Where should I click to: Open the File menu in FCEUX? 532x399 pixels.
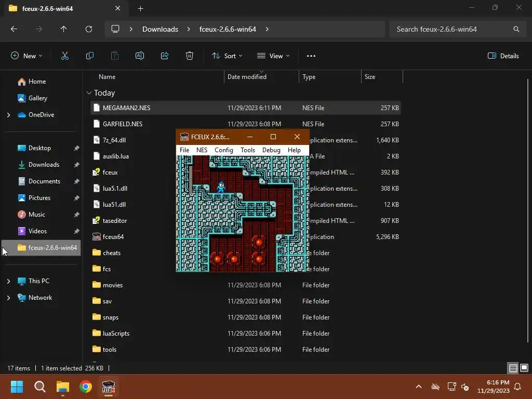184,150
